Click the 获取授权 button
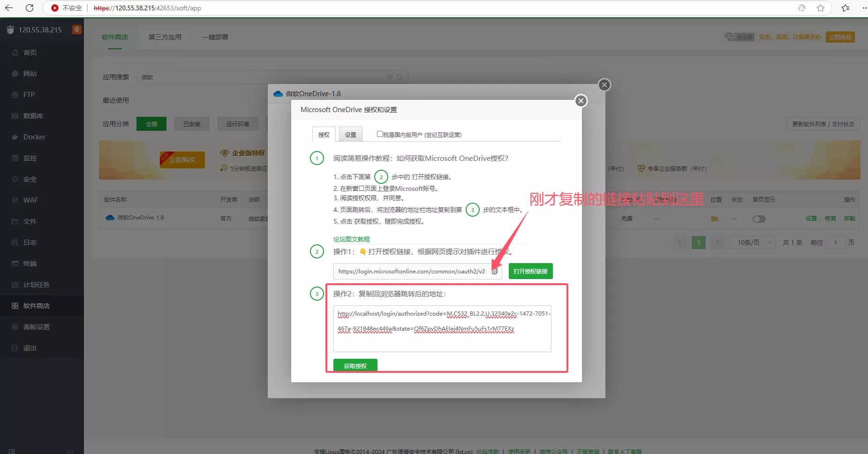The width and height of the screenshot is (868, 454). pyautogui.click(x=355, y=365)
